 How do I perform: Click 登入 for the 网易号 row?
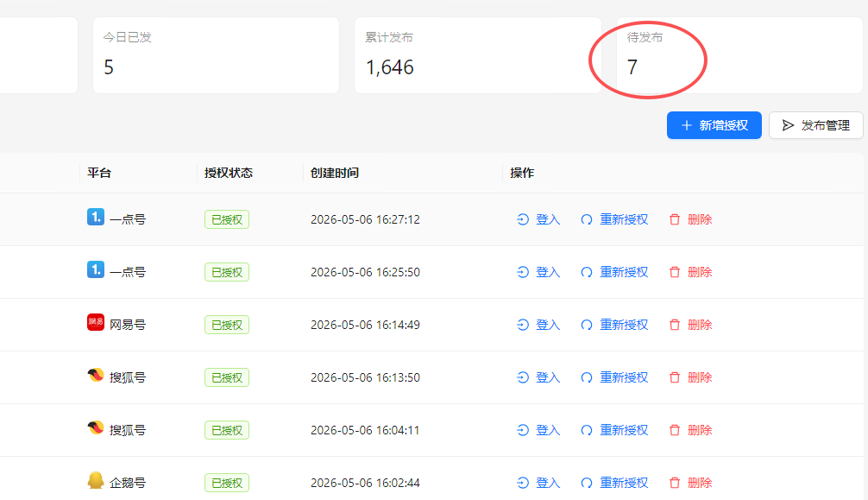538,325
